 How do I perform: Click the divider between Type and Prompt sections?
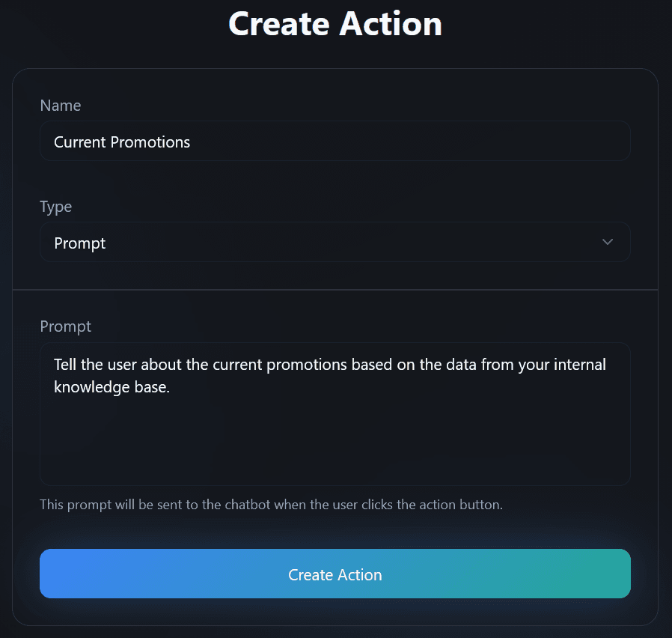[x=335, y=288]
